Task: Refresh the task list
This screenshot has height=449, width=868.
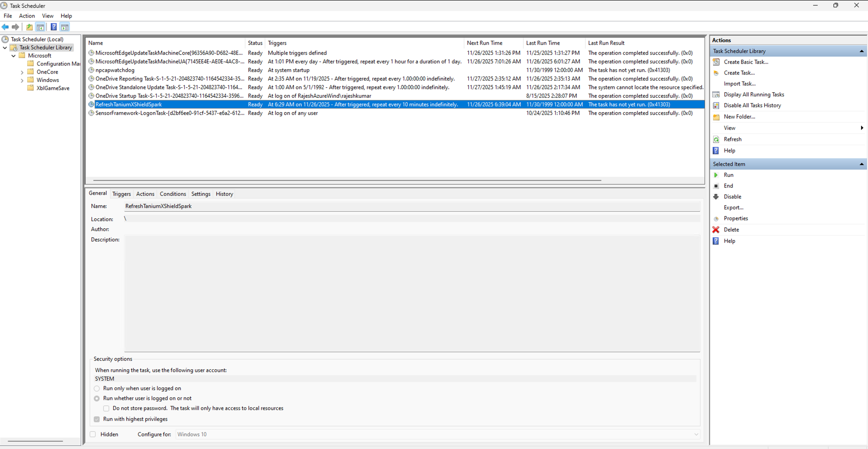Action: pos(733,139)
